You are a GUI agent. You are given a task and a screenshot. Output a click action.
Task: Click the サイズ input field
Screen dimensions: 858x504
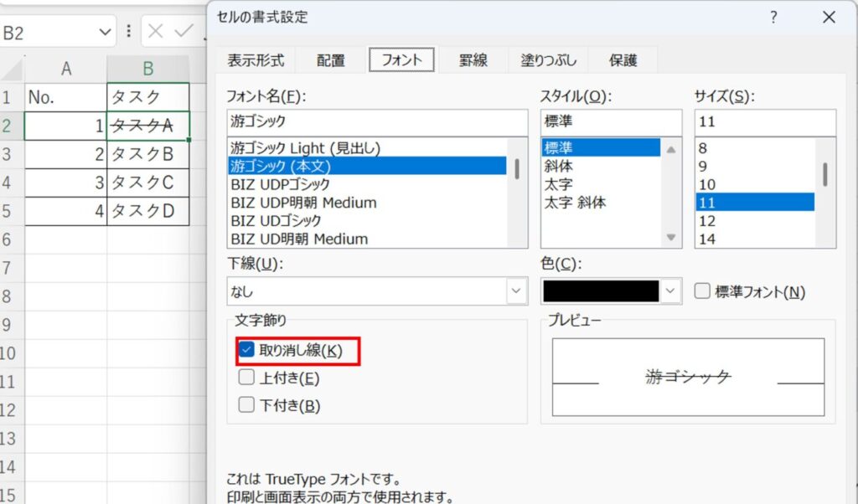(x=765, y=122)
